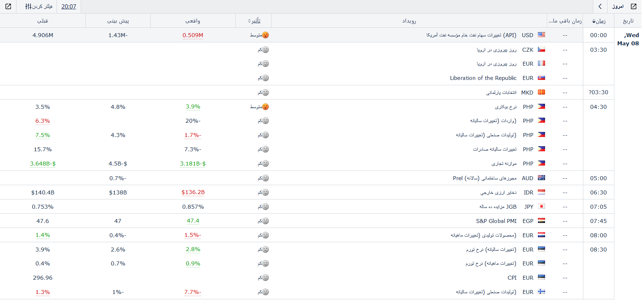Open the S&P Global PMI event
This screenshot has width=644, height=300.
coord(496,221)
